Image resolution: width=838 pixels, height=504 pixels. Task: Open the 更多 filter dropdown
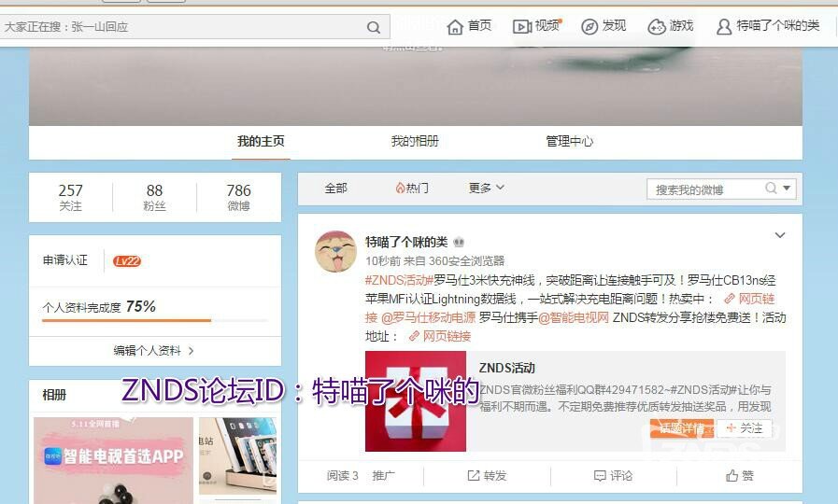487,188
